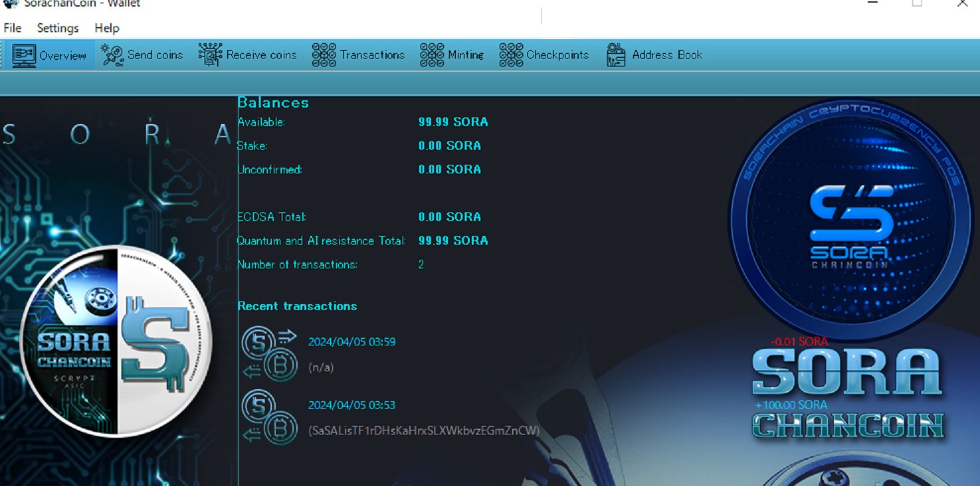
Task: Click the Unconfirmed: label
Action: coord(270,169)
